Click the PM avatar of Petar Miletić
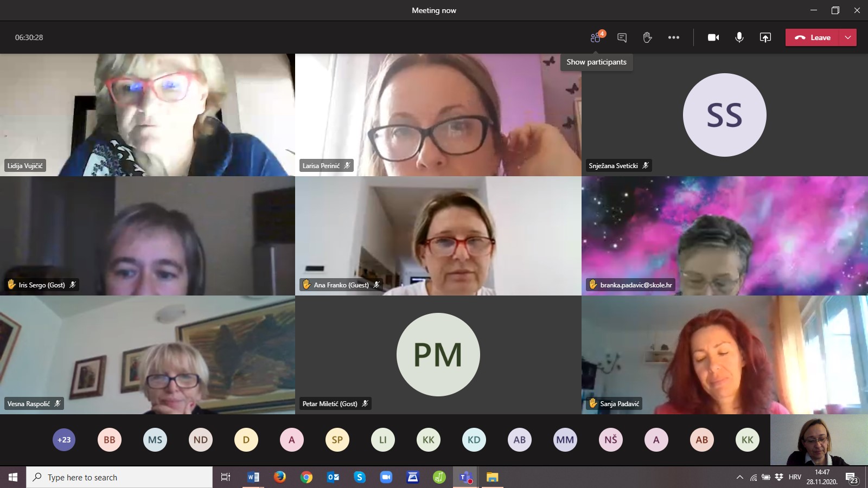868x488 pixels. pyautogui.click(x=438, y=355)
